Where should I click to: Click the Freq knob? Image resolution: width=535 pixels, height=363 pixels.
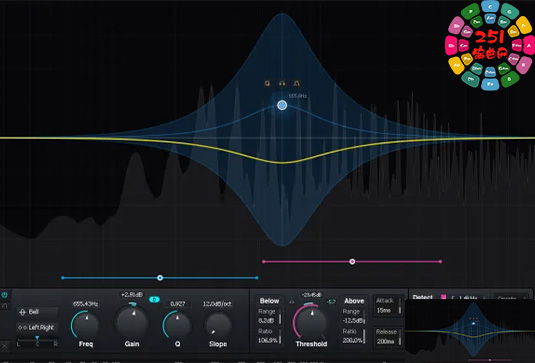click(86, 325)
